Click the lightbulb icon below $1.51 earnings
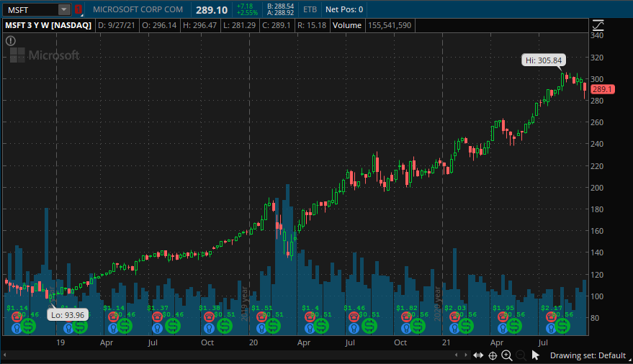The image size is (633, 364). (261, 328)
